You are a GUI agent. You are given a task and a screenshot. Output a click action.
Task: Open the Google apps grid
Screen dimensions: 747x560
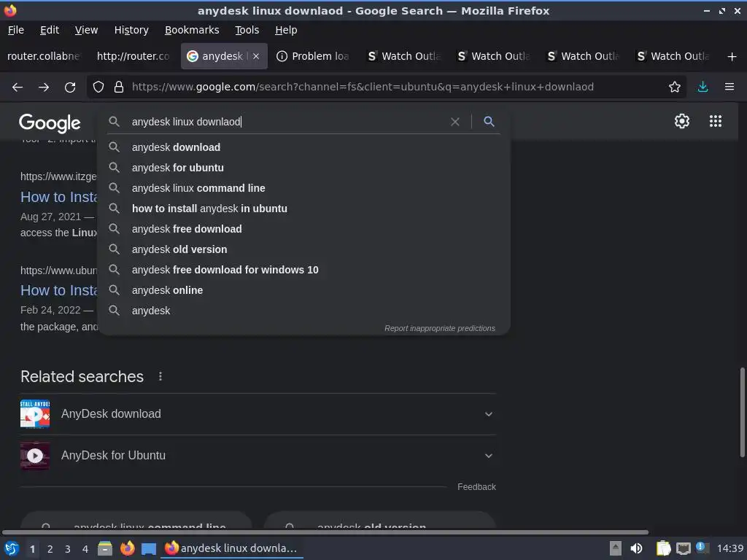point(716,121)
